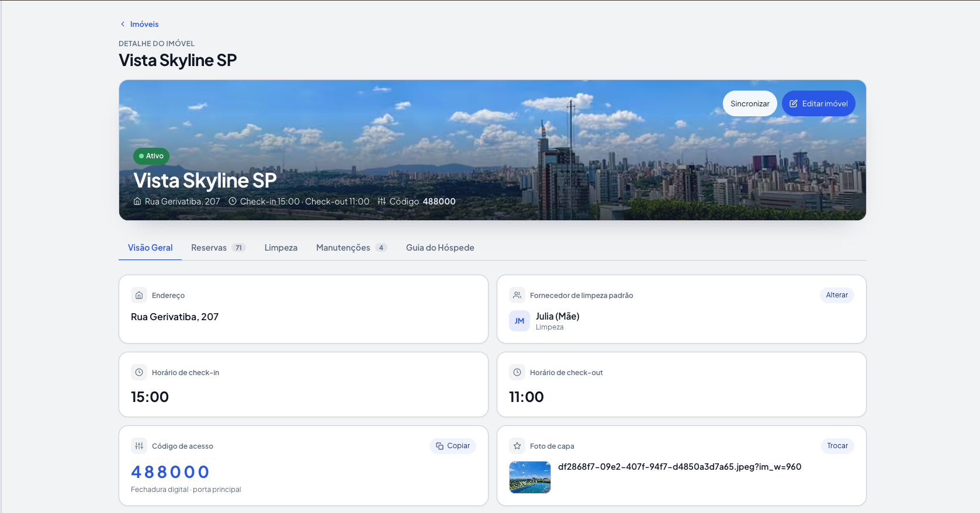The width and height of the screenshot is (980, 513).
Task: Click the Código de acesso sliders icon
Action: tap(139, 446)
